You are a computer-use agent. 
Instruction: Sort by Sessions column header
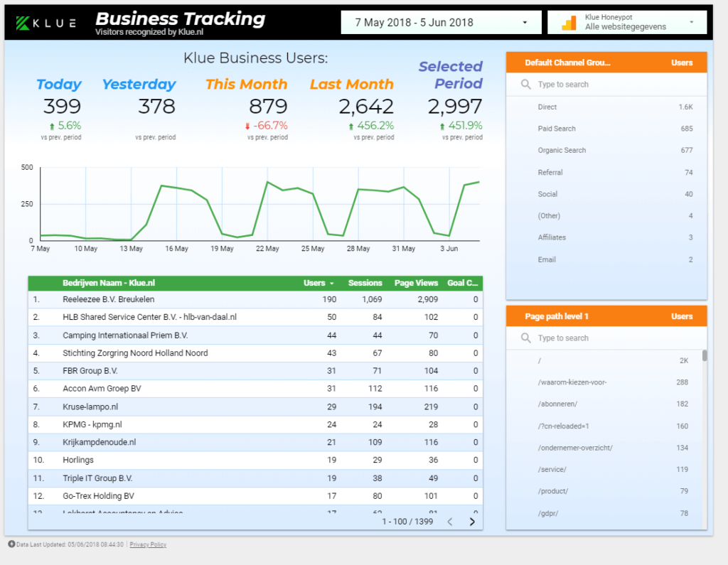pos(365,283)
